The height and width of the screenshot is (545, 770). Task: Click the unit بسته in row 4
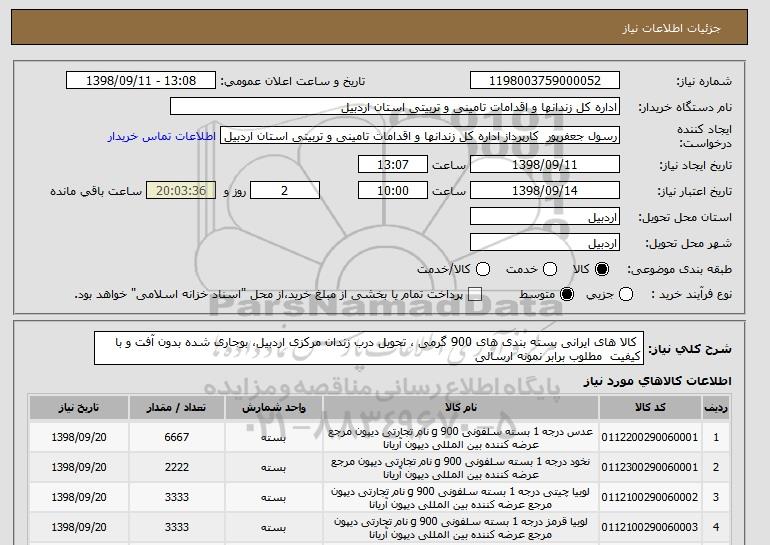[273, 527]
